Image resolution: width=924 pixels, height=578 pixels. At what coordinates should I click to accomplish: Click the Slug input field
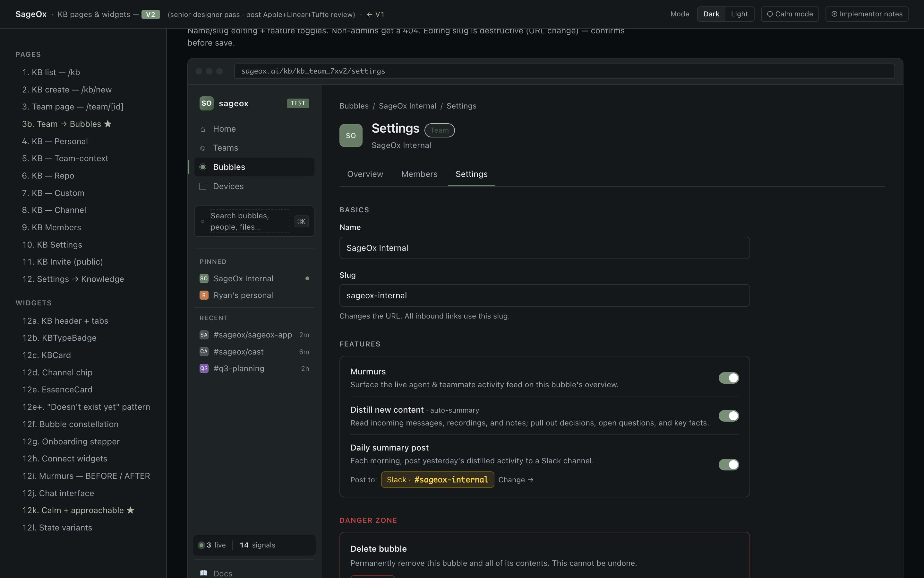click(x=544, y=295)
